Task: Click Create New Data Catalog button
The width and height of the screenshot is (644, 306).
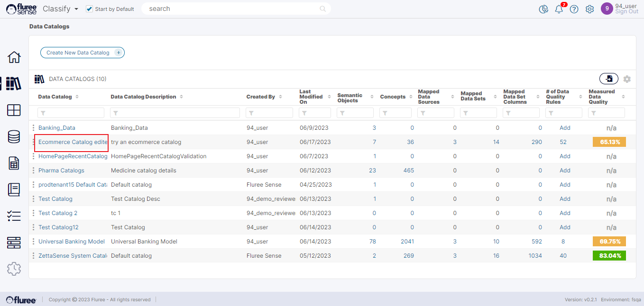Action: click(x=82, y=53)
